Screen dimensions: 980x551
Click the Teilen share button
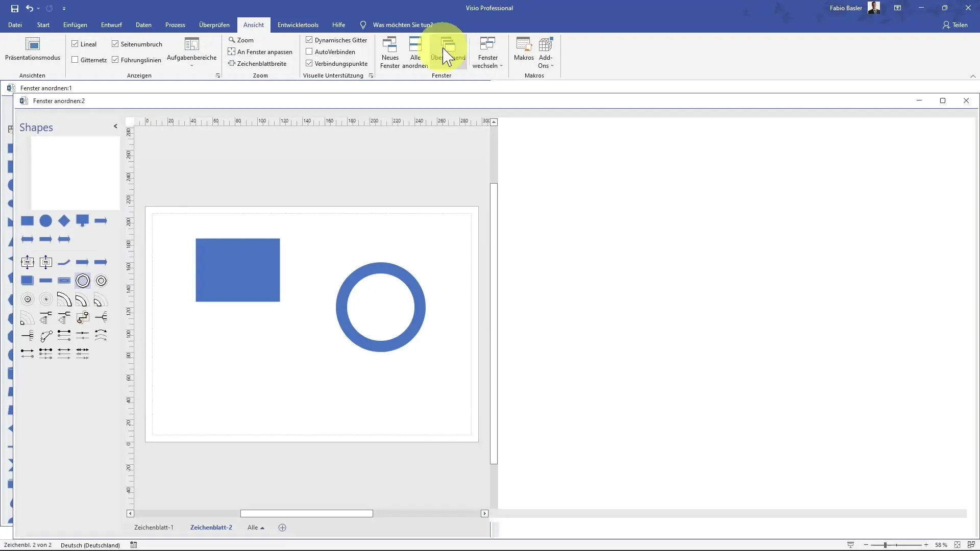(x=955, y=24)
